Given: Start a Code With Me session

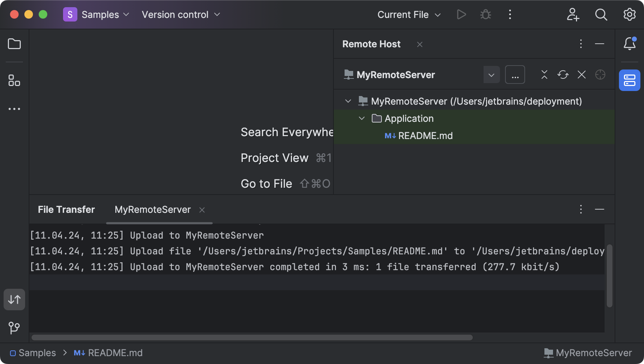Looking at the screenshot, I should pos(573,15).
